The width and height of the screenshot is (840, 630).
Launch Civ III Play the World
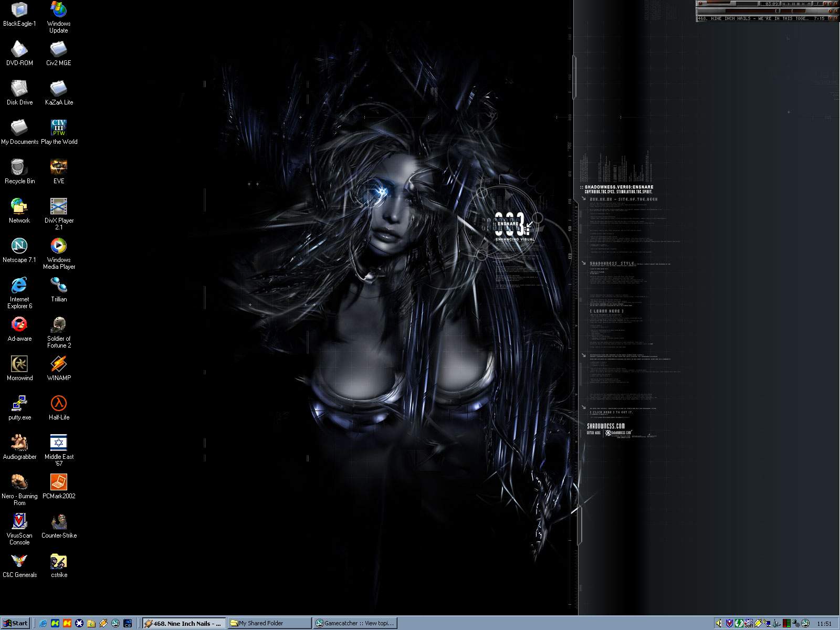[x=59, y=132]
